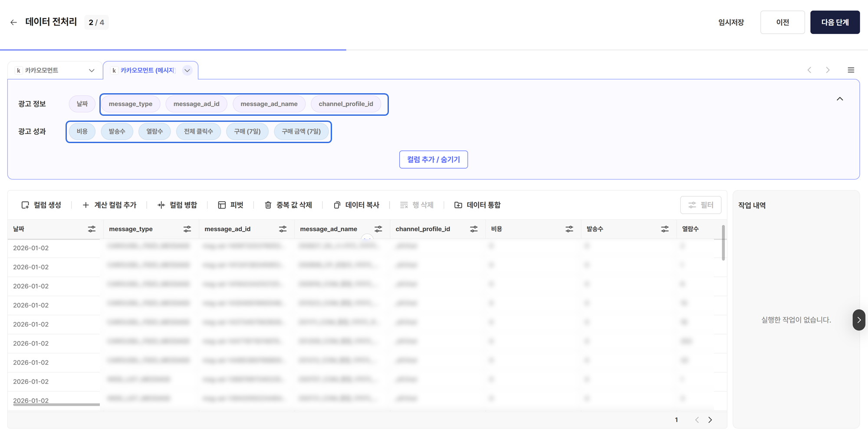Toggle the 구매 금액 (7일) chip
This screenshot has width=868, height=434.
tap(301, 131)
